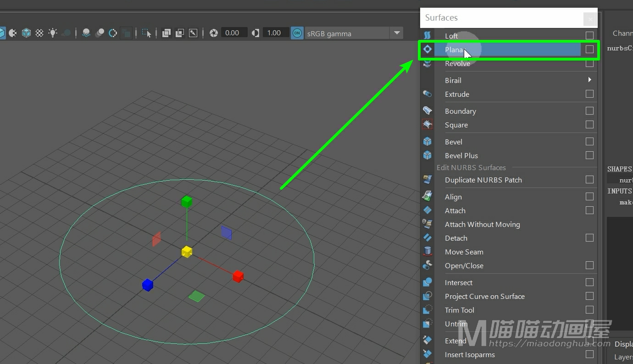The height and width of the screenshot is (364, 633).
Task: Open the Trim Tool options box
Action: tap(589, 310)
